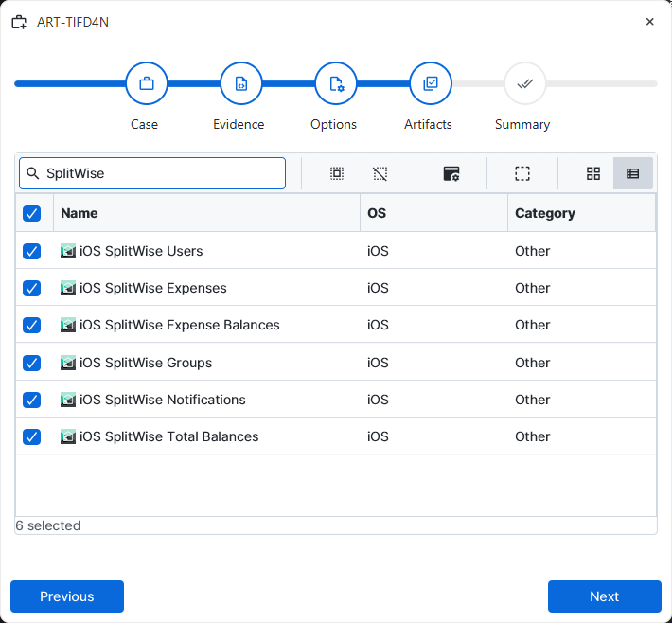Click the Previous button
Viewport: 672px width, 623px height.
coord(67,596)
